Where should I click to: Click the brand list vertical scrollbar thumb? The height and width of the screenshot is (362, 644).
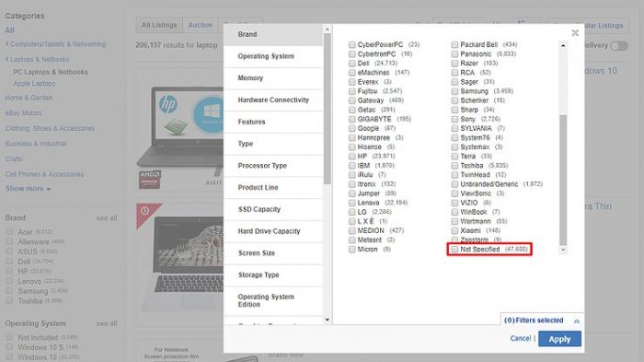563,180
